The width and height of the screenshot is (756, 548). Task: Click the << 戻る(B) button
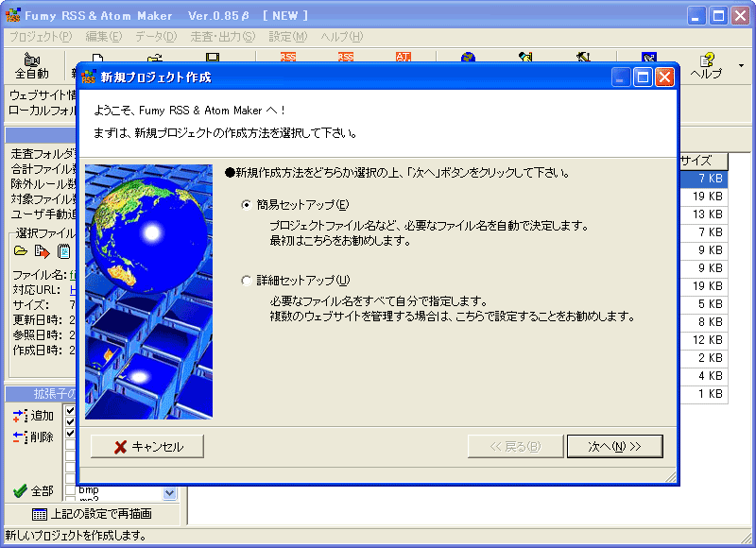(x=515, y=446)
